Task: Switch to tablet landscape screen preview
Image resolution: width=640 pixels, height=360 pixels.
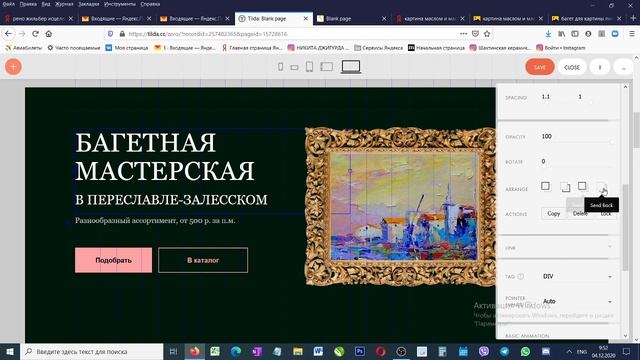Action: [327, 67]
